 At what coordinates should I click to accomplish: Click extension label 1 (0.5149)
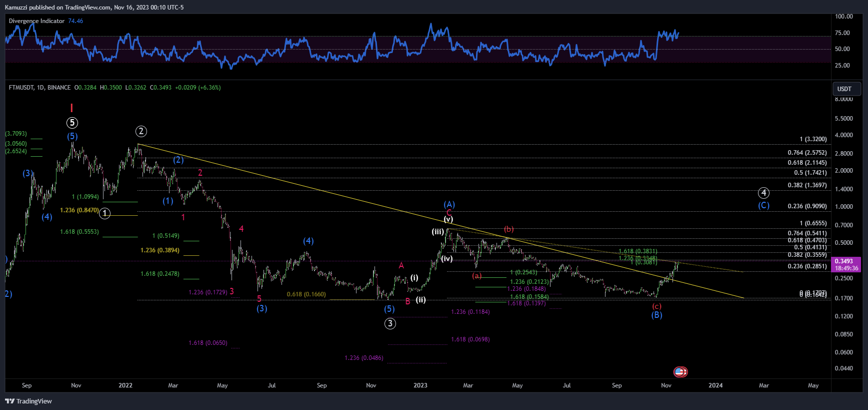point(165,236)
